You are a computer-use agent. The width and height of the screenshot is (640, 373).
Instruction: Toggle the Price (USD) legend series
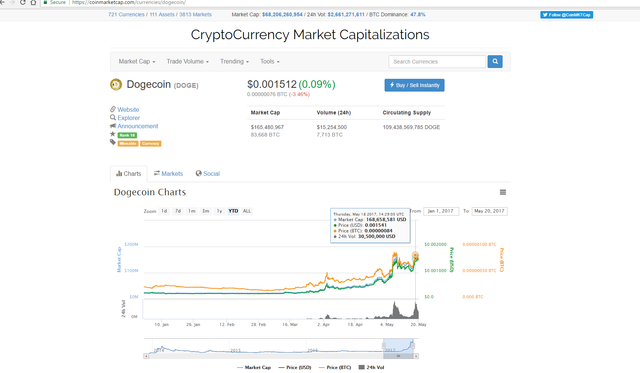click(295, 368)
